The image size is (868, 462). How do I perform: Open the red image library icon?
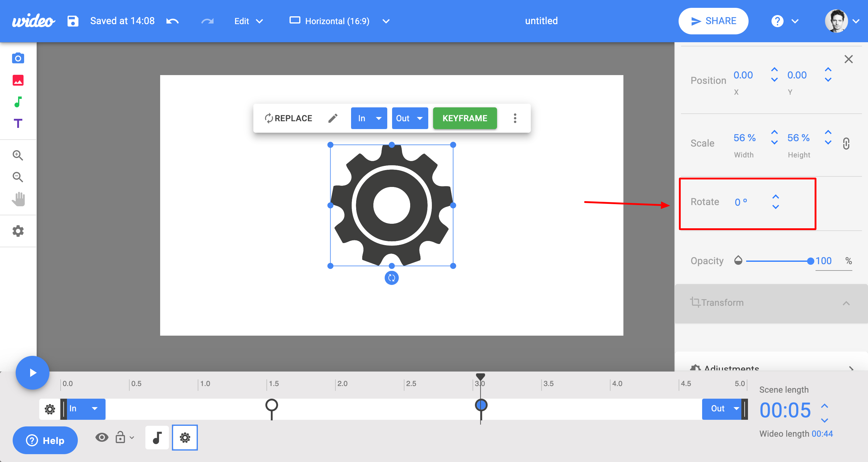coord(18,80)
